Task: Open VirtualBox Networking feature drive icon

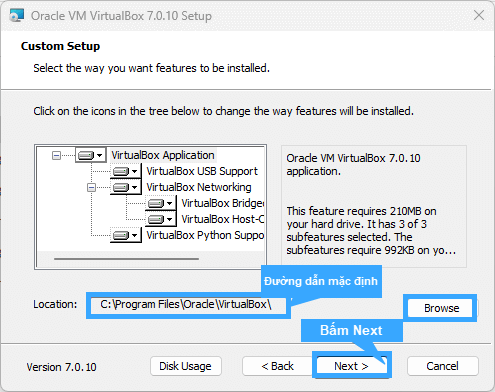Action: click(126, 187)
